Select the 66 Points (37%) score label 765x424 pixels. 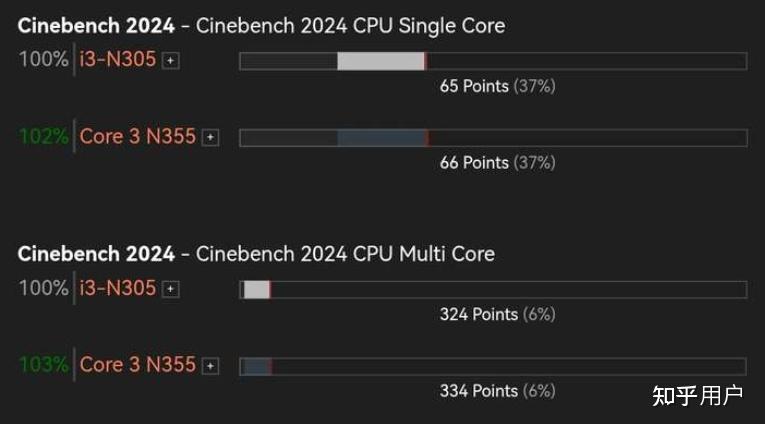point(498,163)
